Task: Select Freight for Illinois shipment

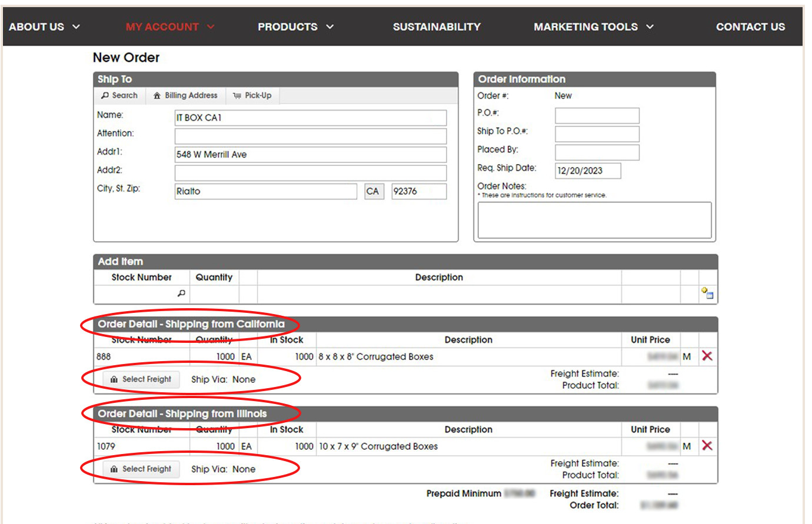Action: pyautogui.click(x=141, y=469)
